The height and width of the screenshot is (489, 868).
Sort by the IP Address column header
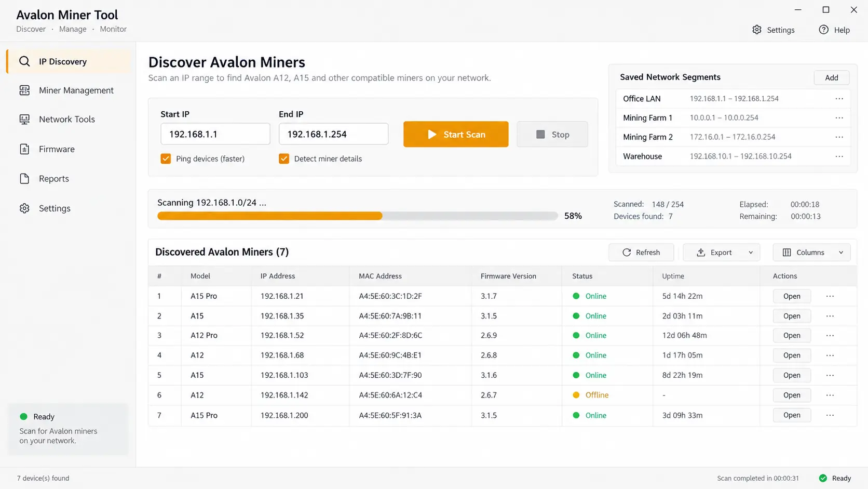(x=278, y=276)
